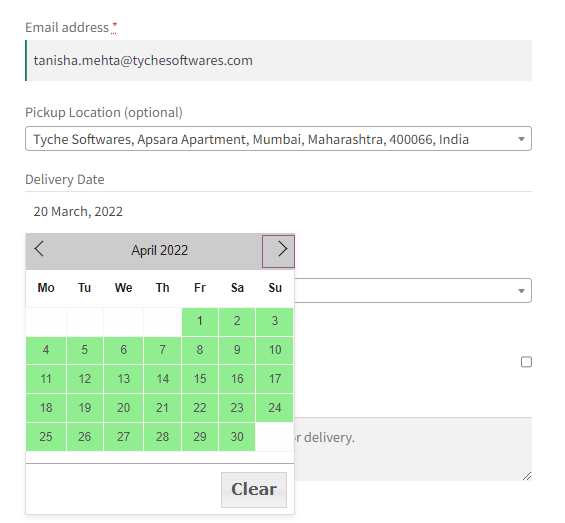Select April 25 in the calendar
565x523 pixels.
coord(46,437)
